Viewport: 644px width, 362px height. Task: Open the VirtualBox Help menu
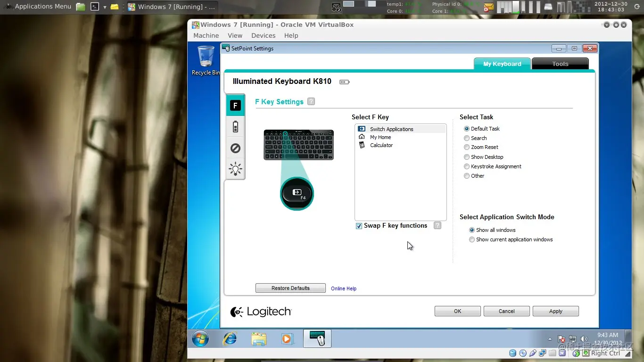tap(291, 35)
